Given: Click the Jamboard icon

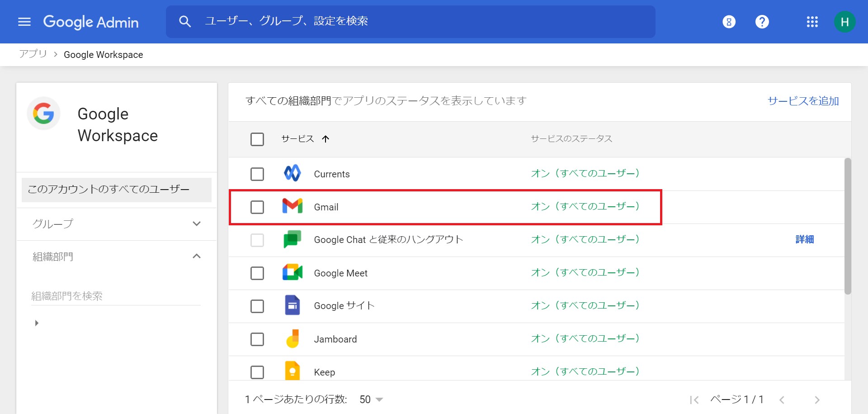Looking at the screenshot, I should [293, 338].
